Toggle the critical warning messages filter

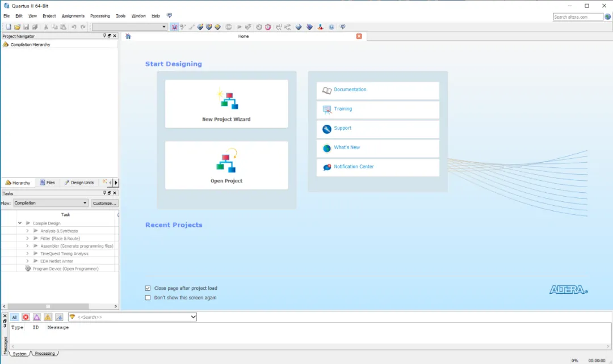[x=36, y=317]
